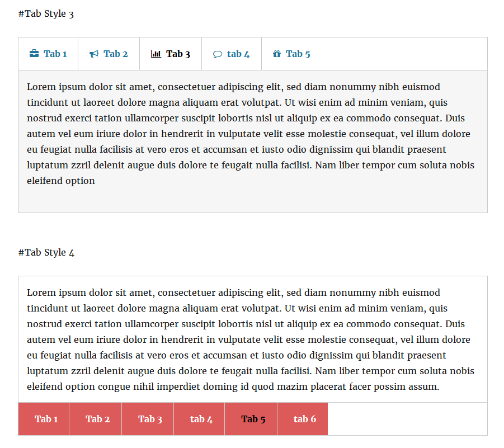The image size is (504, 448).
Task: Click the white Tab Style 4 content text
Action: pos(251,339)
